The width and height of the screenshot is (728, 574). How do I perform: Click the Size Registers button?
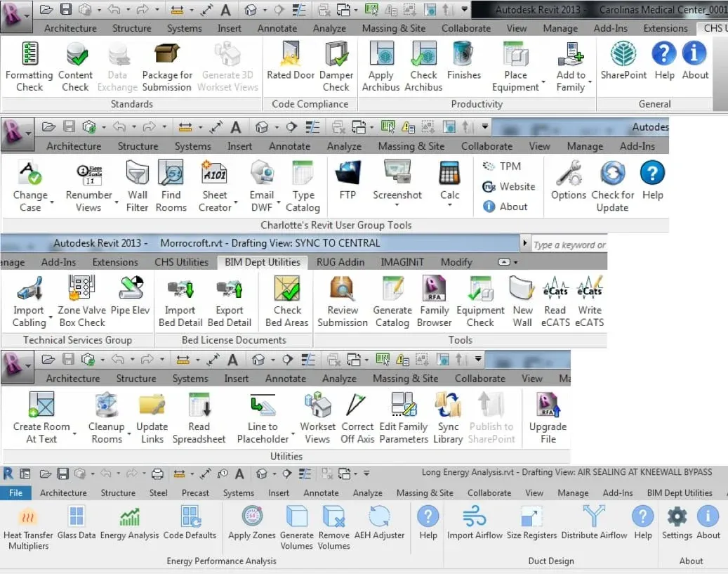[x=531, y=523]
